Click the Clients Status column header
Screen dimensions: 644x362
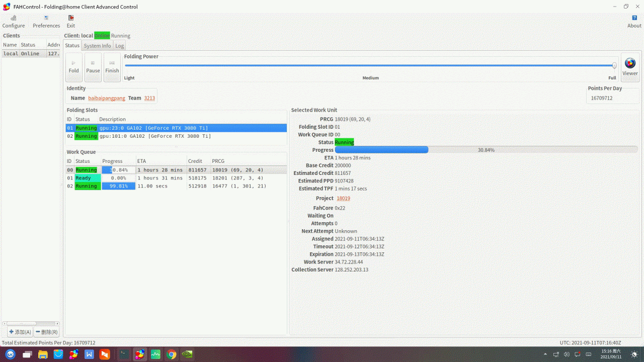pyautogui.click(x=33, y=45)
